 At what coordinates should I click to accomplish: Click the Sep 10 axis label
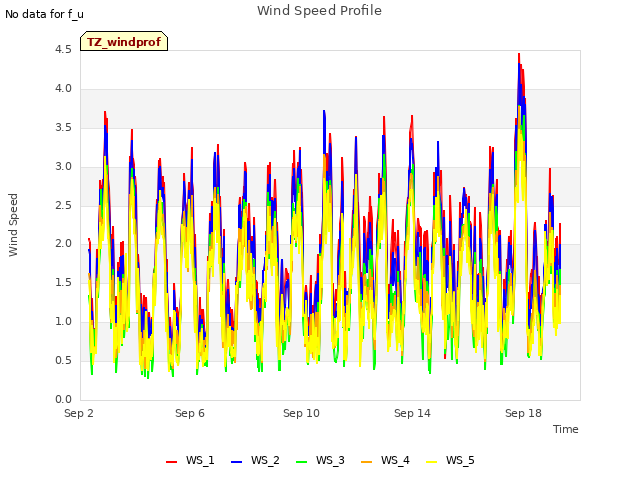tap(301, 413)
